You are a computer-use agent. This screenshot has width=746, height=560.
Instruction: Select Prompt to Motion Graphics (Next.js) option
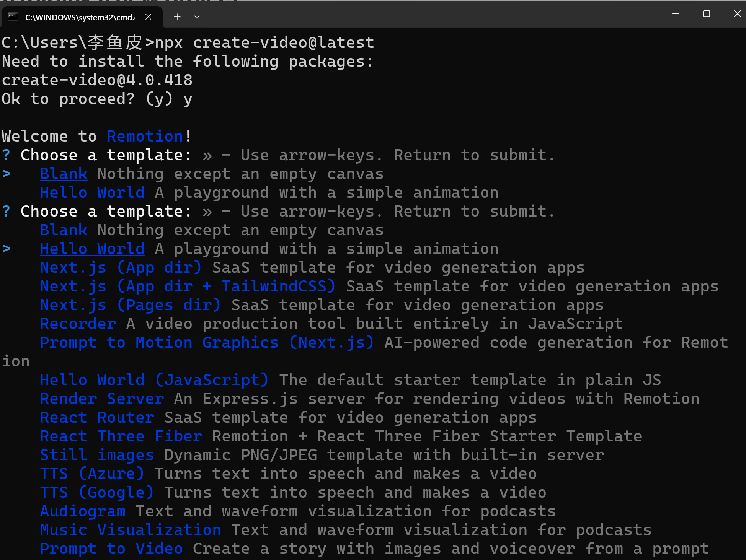[207, 343]
